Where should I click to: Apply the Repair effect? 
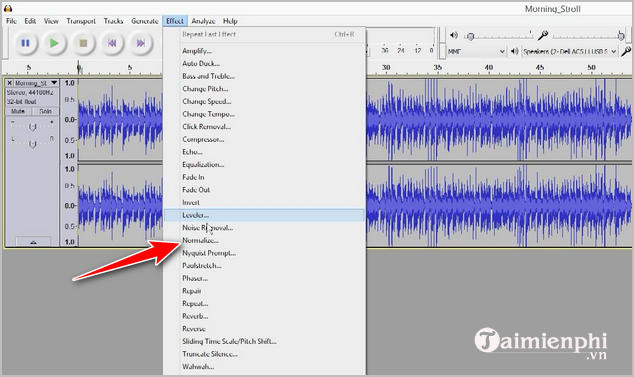click(x=264, y=291)
